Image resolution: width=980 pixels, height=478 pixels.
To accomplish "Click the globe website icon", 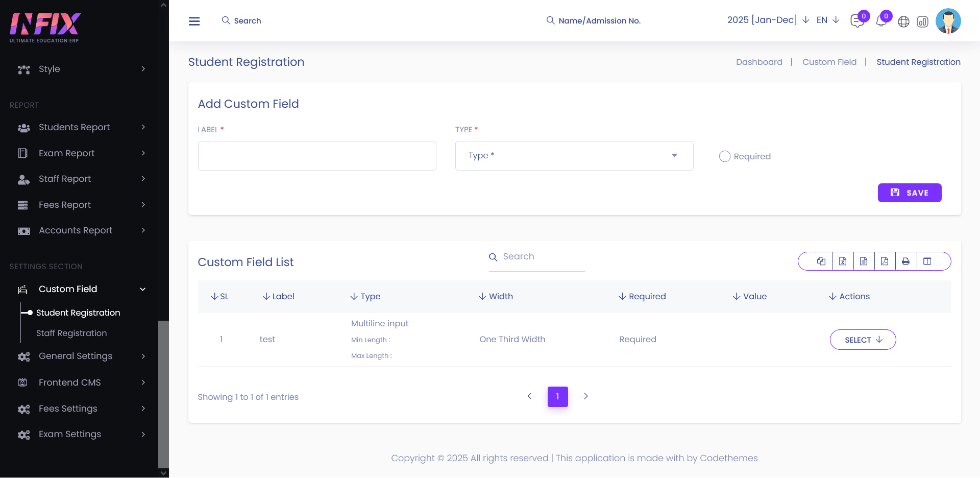I will pos(903,21).
